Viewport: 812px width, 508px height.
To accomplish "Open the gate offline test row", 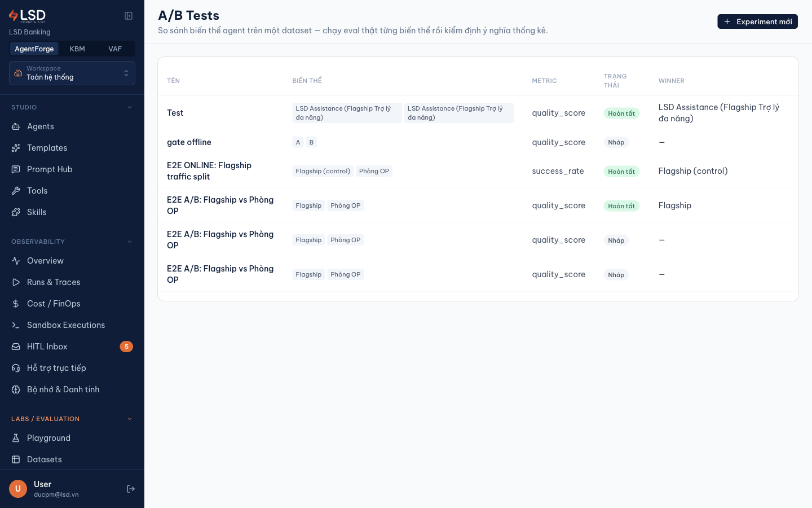I will 478,142.
